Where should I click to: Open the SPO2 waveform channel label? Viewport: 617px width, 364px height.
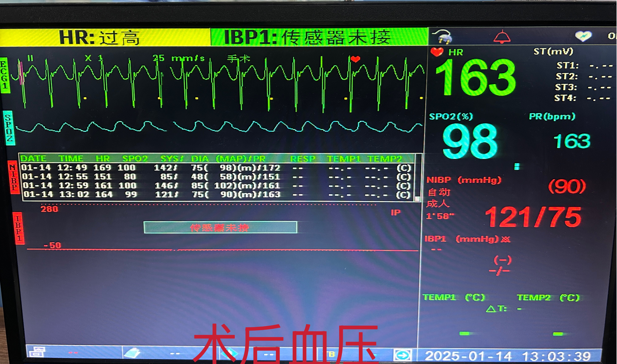click(9, 128)
